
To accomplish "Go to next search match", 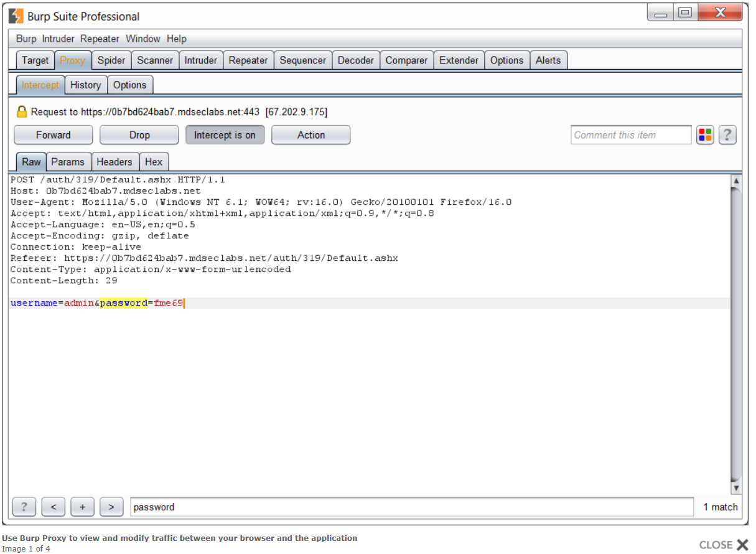I will tap(111, 507).
